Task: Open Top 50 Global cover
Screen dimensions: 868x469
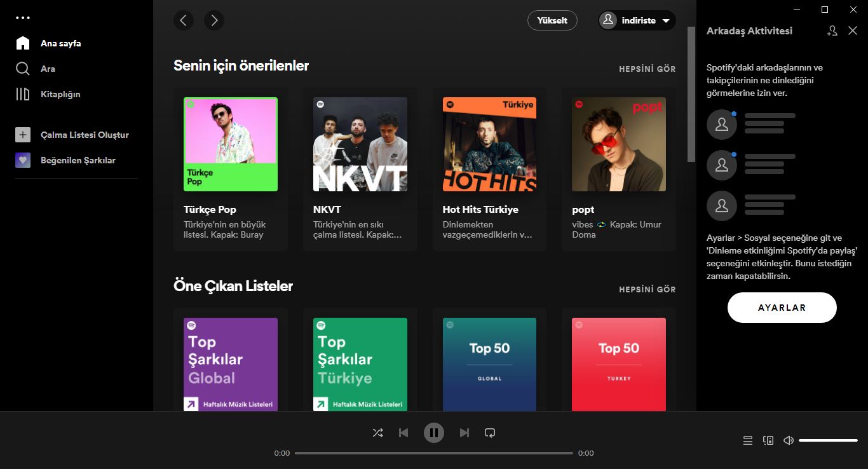Action: click(x=489, y=364)
